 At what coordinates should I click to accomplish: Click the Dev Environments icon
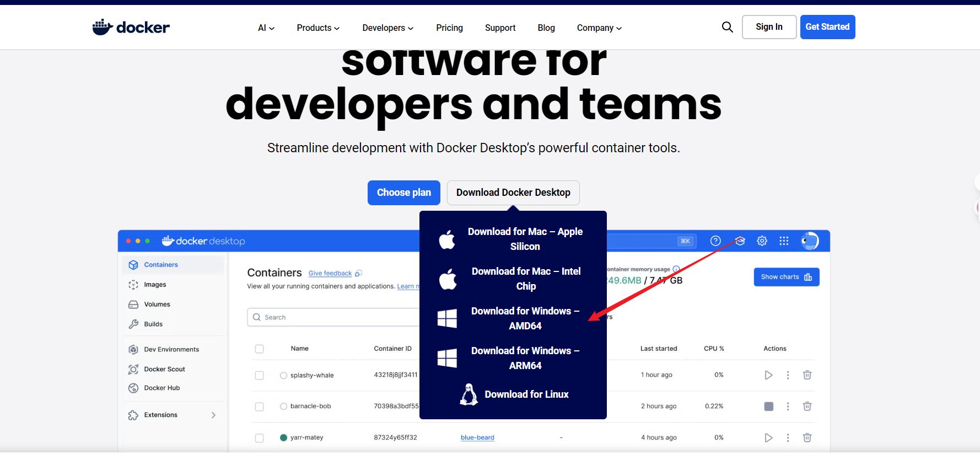pos(133,350)
